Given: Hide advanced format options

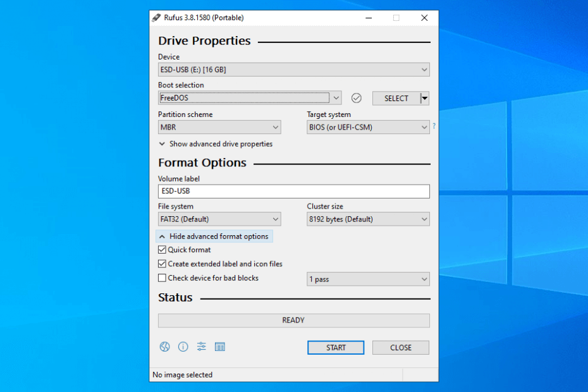Looking at the screenshot, I should [x=214, y=236].
